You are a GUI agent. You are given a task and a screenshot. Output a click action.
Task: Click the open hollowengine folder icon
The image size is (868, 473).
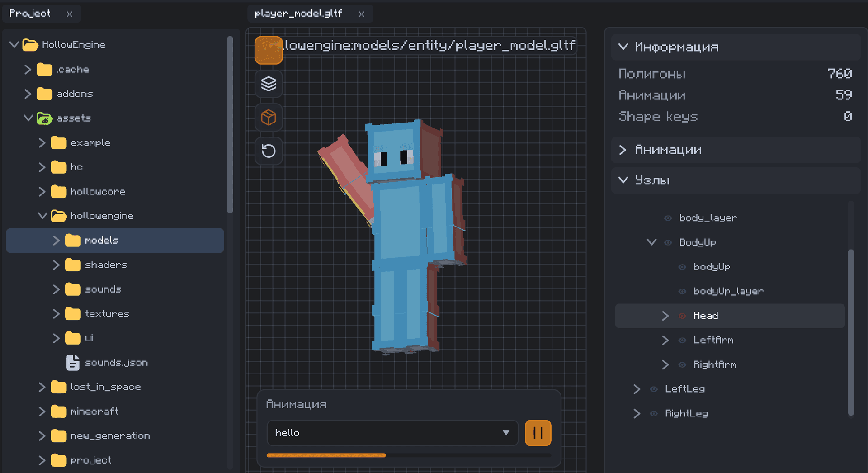pos(59,216)
